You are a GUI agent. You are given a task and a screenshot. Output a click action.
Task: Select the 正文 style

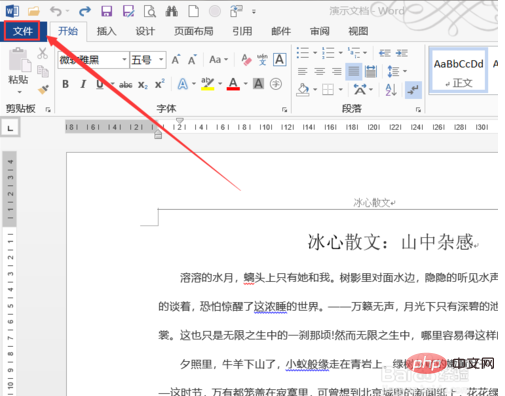458,70
